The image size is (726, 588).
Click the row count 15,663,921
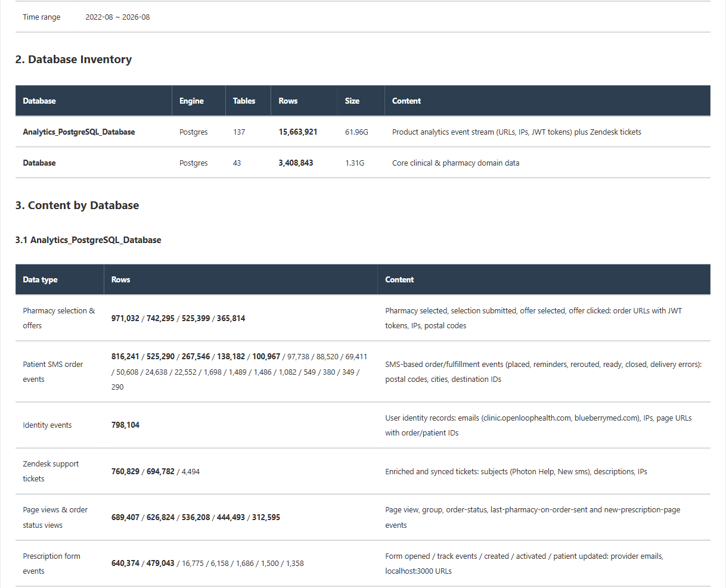coord(298,132)
